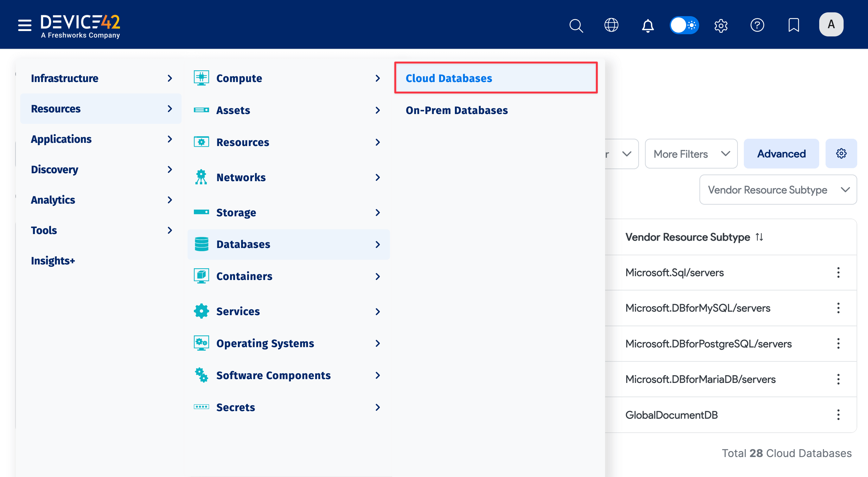Open the Applications menu item
Screen dimensions: 868x477
[x=61, y=139]
